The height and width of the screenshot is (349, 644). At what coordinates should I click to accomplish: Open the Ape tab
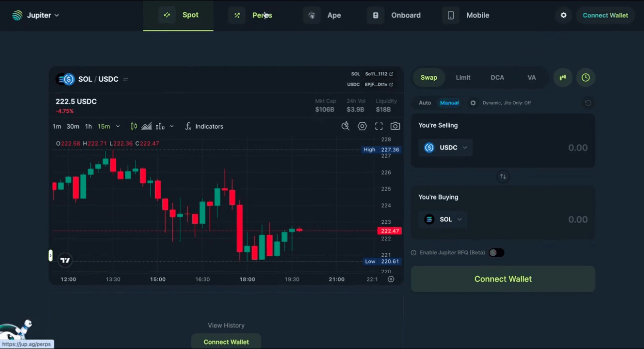coord(322,15)
